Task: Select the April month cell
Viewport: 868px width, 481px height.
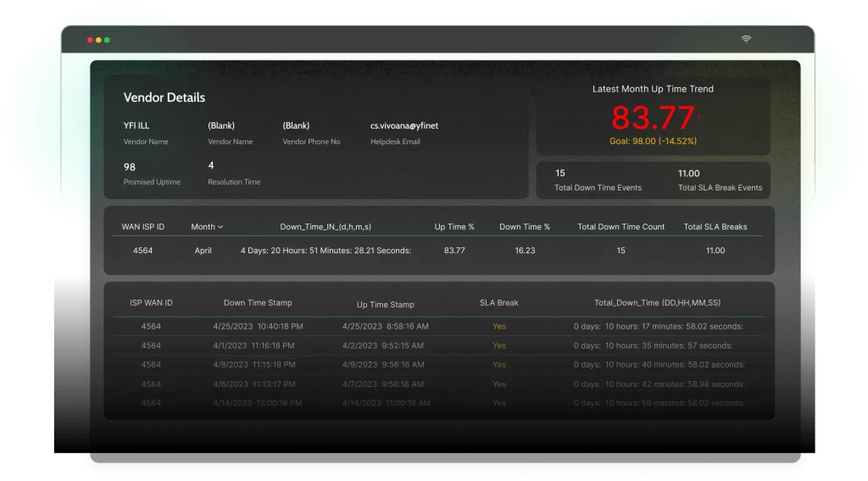Action: coord(203,251)
